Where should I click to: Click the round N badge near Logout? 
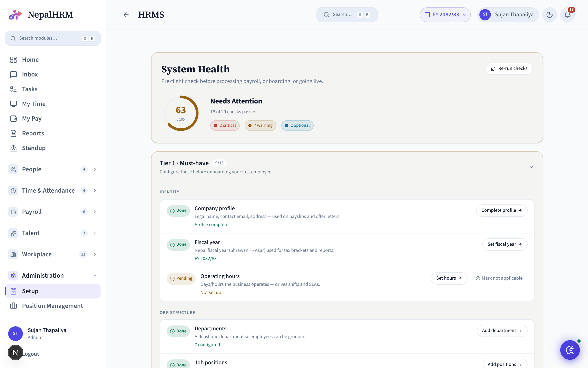(15, 352)
